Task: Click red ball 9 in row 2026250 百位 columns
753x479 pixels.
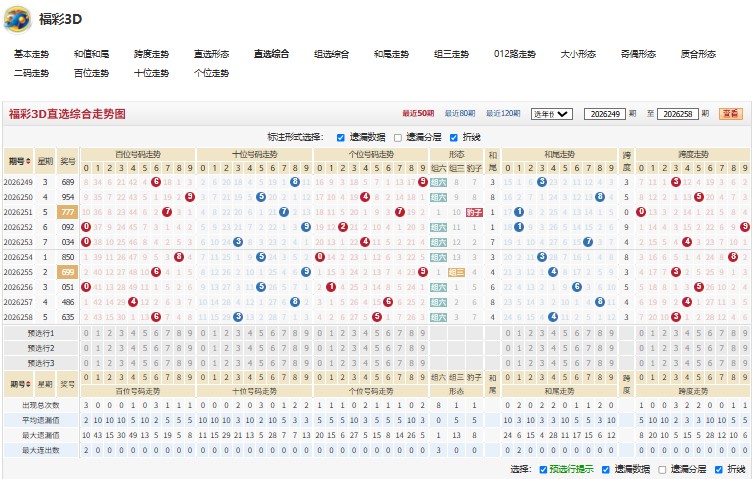Action: coord(190,197)
